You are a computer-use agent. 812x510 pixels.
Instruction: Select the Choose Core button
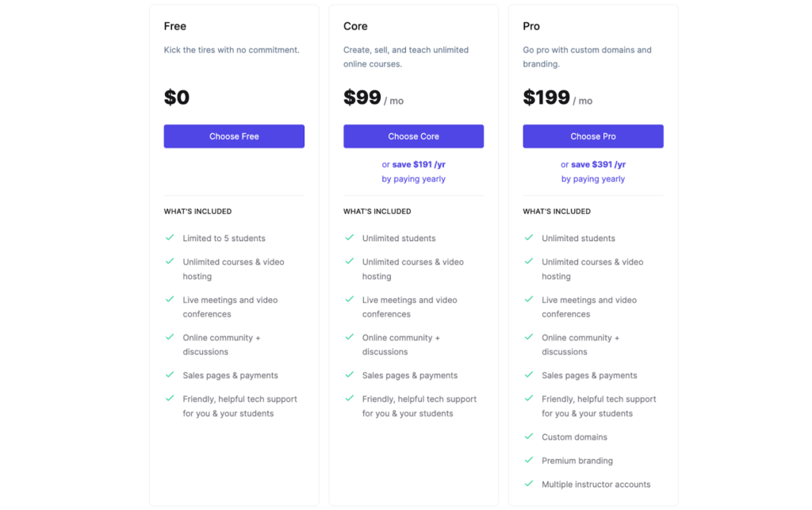[413, 136]
